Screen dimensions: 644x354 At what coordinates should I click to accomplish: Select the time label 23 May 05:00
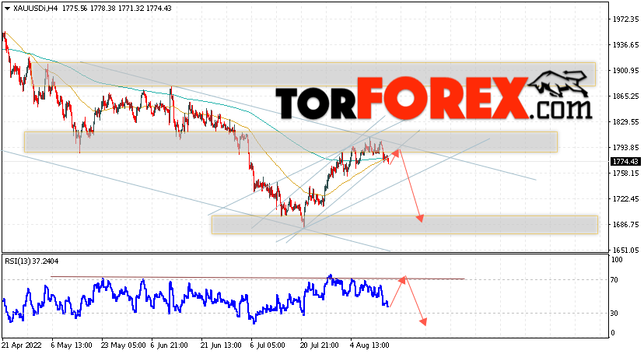click(x=123, y=345)
